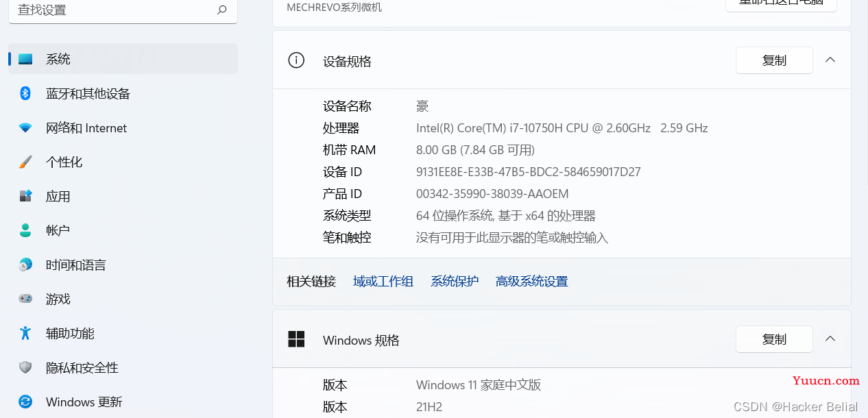Open 蓝牙和其他设备 settings
The width and height of the screenshot is (868, 418).
click(x=123, y=93)
